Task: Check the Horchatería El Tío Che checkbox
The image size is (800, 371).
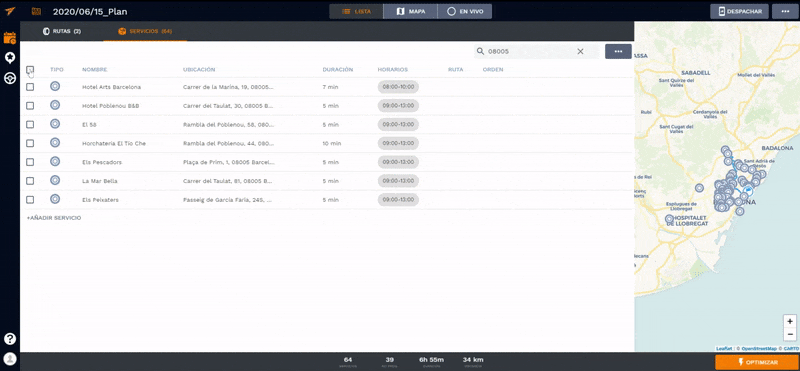Action: coord(30,143)
